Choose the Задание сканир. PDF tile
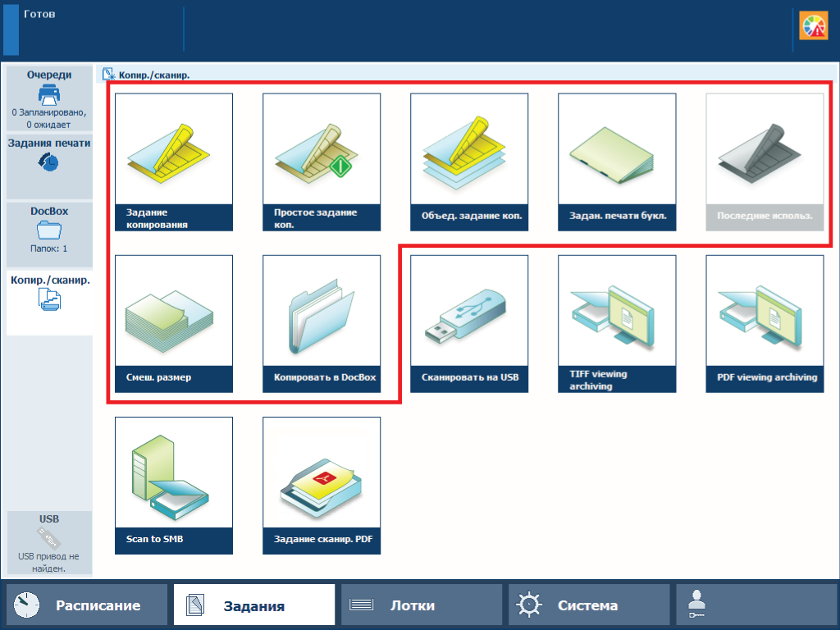 tap(322, 485)
